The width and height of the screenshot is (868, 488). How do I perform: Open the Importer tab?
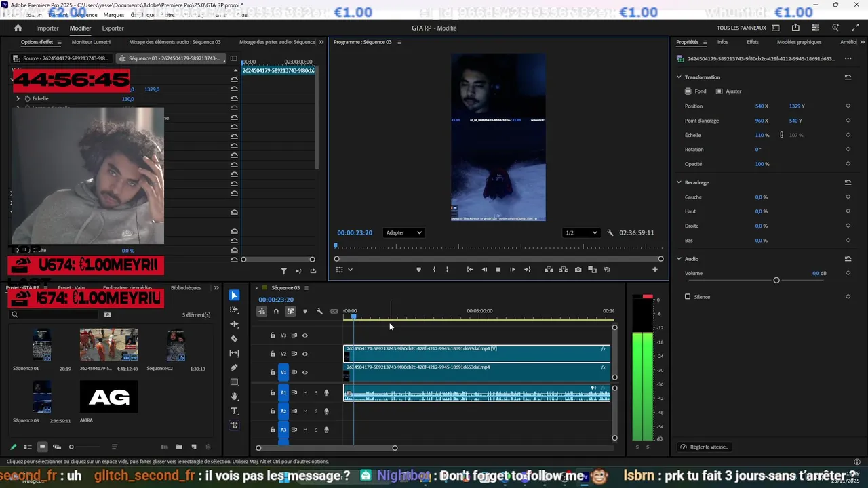click(x=47, y=28)
